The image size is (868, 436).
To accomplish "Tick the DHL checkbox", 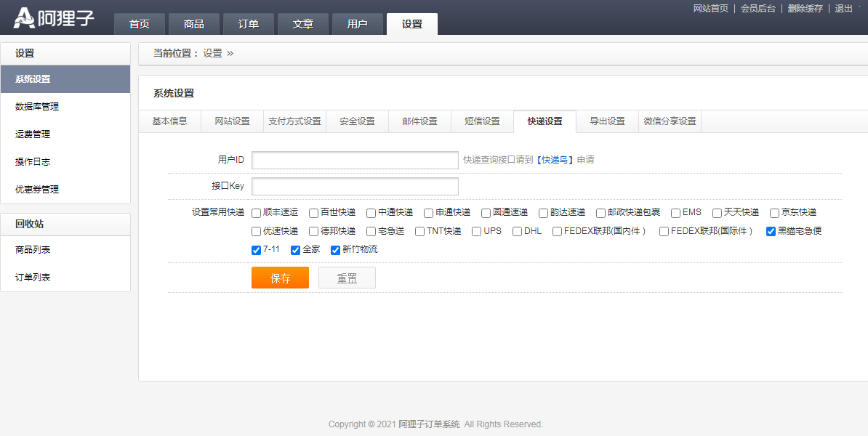I will (x=518, y=232).
